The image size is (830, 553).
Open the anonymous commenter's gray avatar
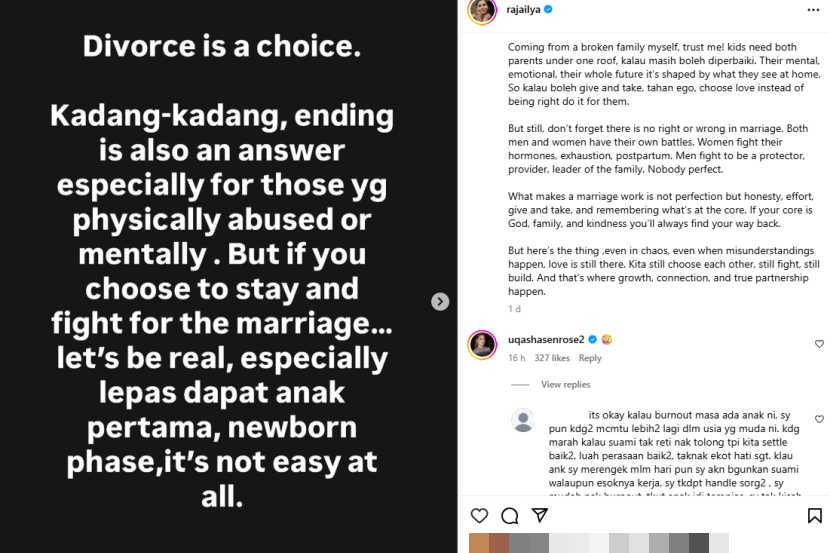coord(522,420)
